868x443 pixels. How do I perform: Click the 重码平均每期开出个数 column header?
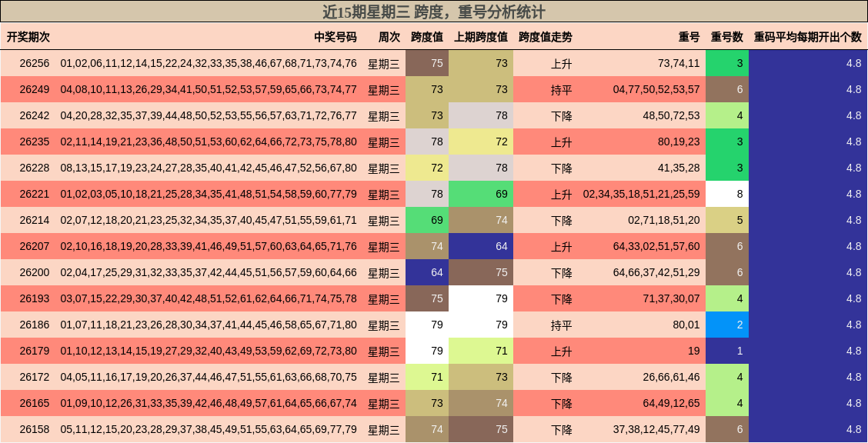click(808, 37)
